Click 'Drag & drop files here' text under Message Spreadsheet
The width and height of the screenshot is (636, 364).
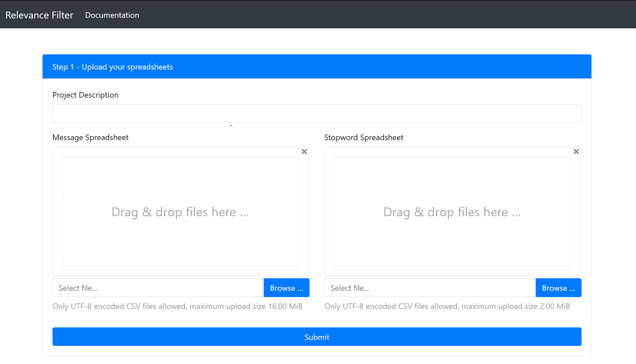pos(180,212)
